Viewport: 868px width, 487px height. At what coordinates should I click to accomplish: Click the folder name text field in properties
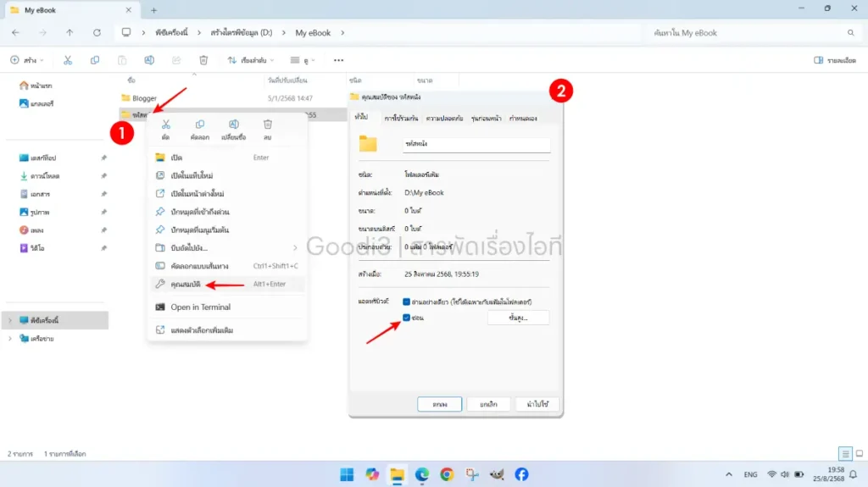pyautogui.click(x=476, y=144)
